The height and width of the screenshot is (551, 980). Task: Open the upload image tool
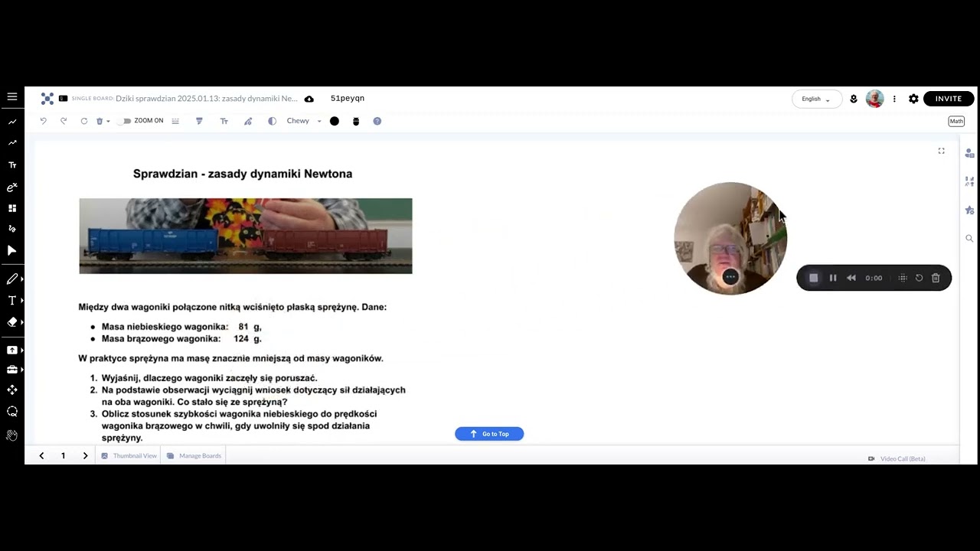point(12,350)
